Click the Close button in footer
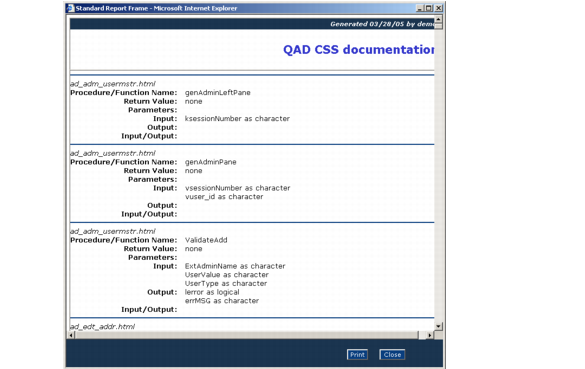 392,354
